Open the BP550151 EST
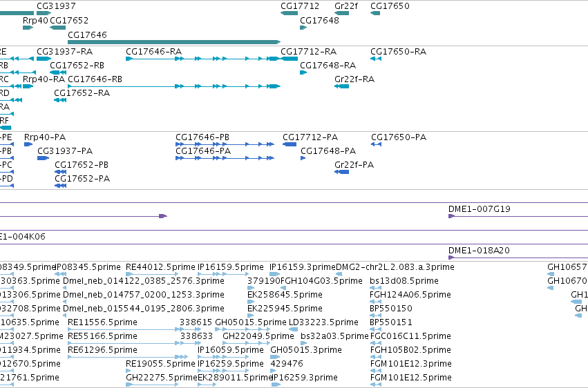588x388 pixels. tap(375, 329)
